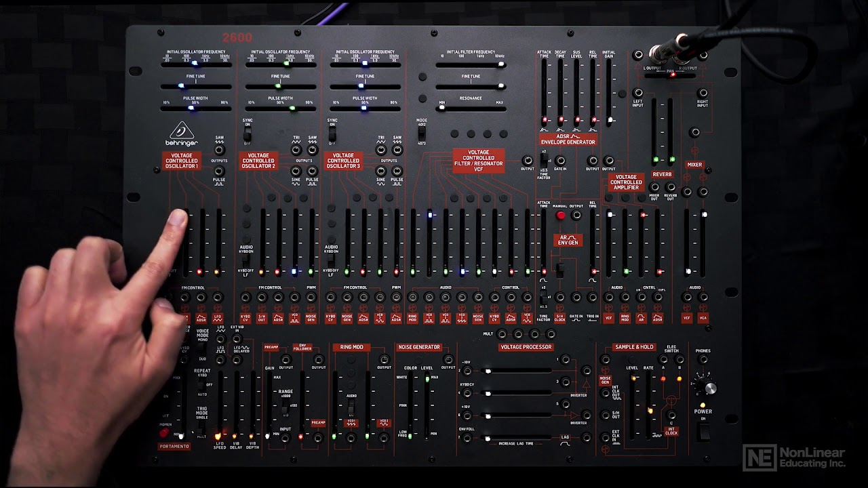Click the Preamp INPUT jack
Viewport: 868px width, 488px height.
pos(285,438)
